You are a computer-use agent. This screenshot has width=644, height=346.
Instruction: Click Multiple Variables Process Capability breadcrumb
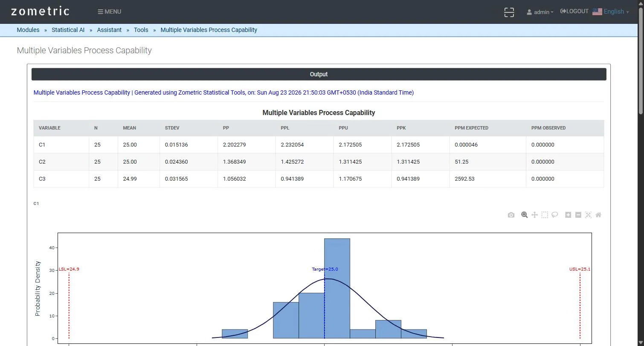tap(209, 30)
